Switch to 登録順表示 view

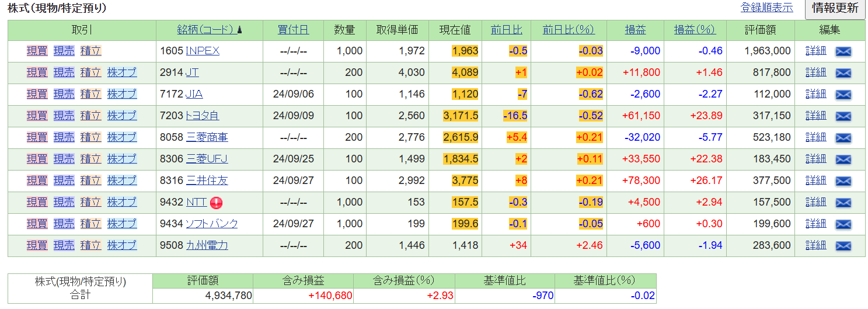coord(766,8)
